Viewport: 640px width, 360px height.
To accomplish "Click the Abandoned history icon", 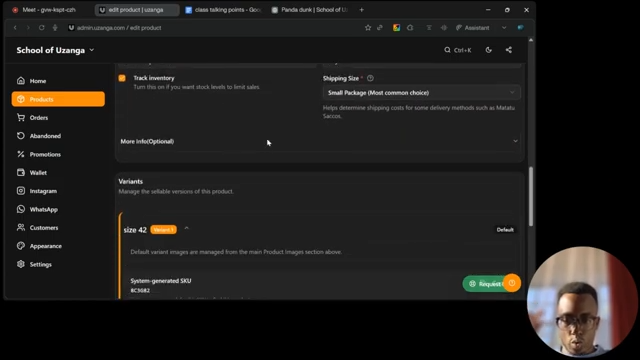I will click(x=21, y=136).
